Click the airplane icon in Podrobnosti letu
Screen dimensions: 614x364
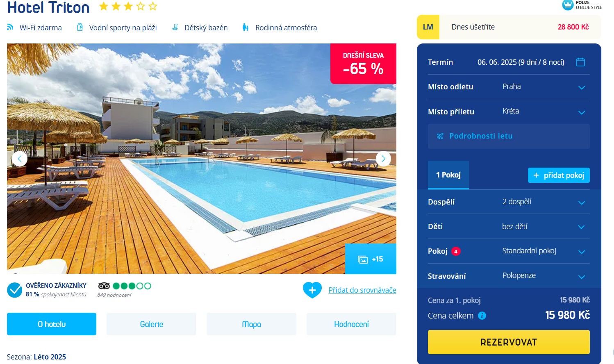click(x=440, y=136)
